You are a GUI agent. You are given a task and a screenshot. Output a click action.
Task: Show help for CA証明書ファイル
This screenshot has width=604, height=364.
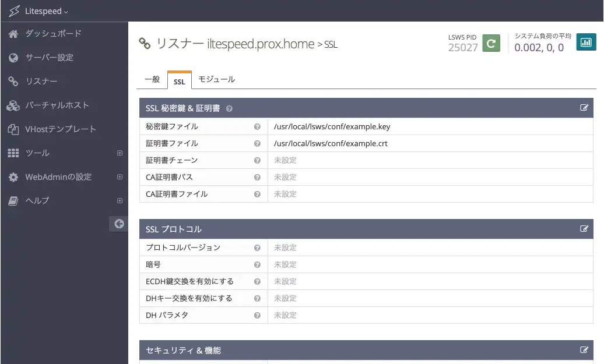tap(257, 195)
